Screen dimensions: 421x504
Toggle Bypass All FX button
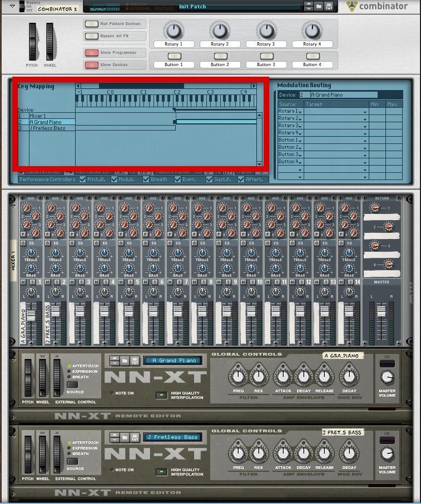tap(92, 36)
